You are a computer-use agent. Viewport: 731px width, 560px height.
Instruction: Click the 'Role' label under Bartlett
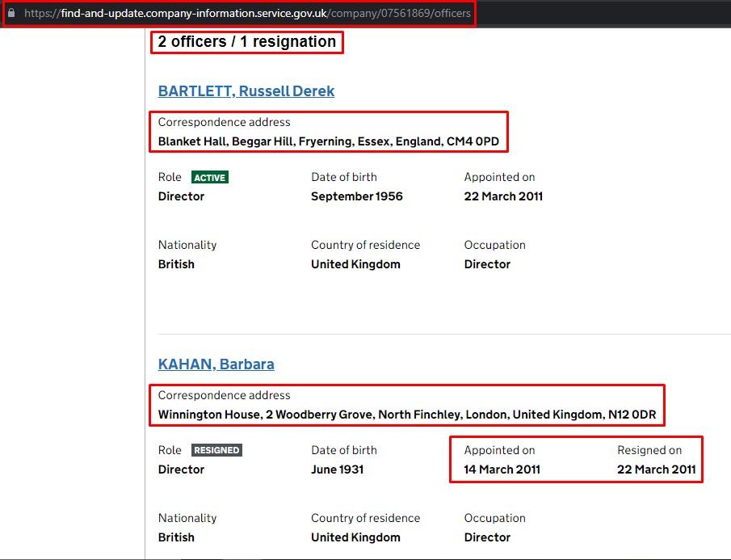(x=170, y=177)
